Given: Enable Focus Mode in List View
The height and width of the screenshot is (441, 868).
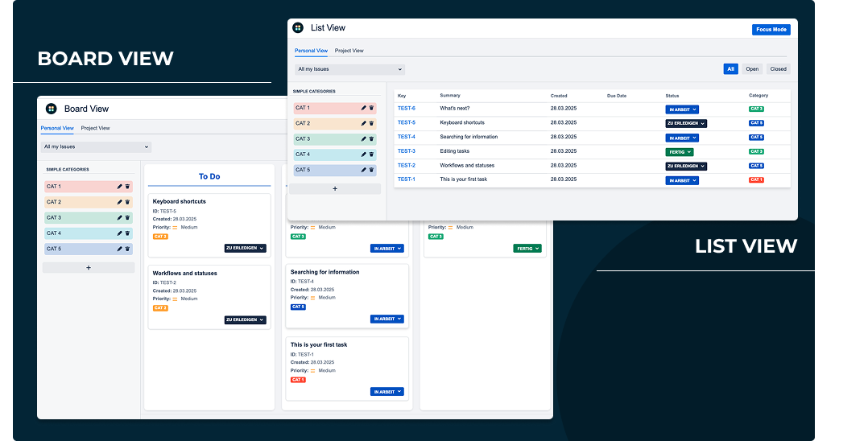Looking at the screenshot, I should (771, 29).
